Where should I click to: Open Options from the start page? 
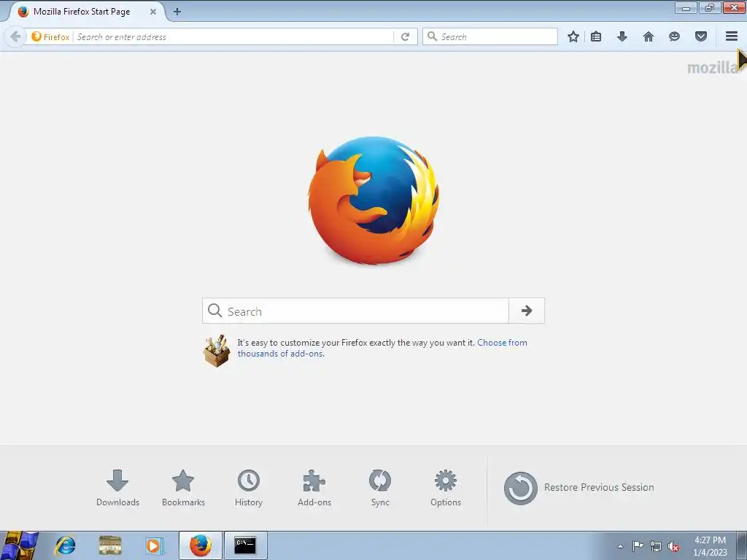coord(446,488)
